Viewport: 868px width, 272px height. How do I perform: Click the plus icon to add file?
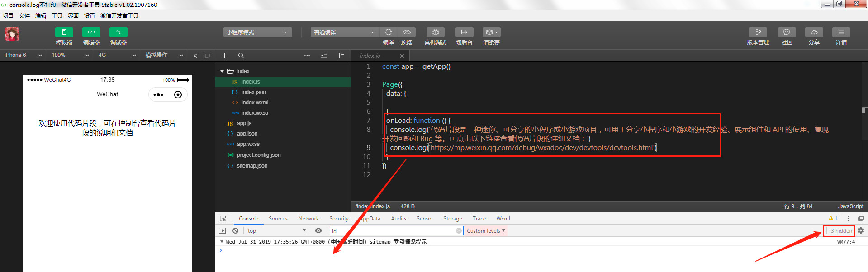tap(224, 56)
